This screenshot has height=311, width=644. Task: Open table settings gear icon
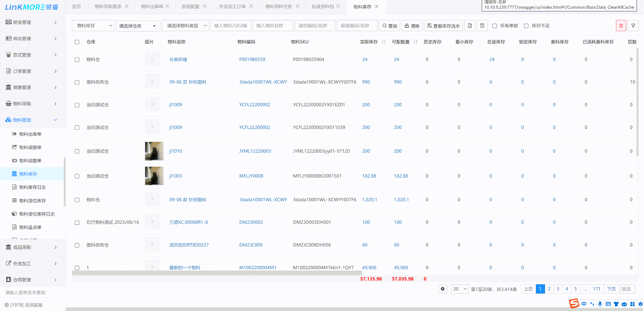(x=443, y=289)
